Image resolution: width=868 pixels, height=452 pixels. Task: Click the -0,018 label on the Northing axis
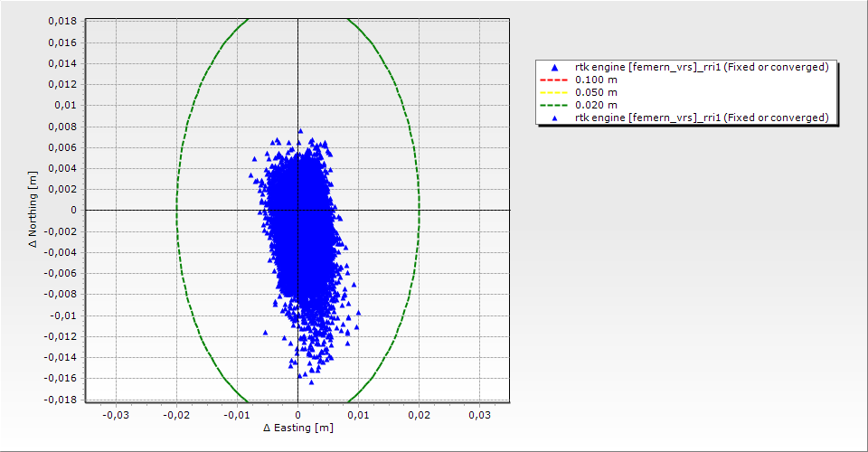click(61, 399)
